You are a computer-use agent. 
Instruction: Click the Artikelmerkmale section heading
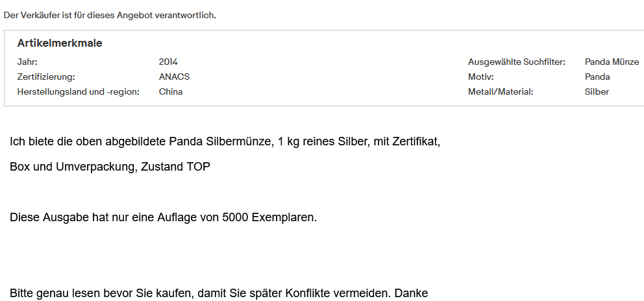pos(60,43)
